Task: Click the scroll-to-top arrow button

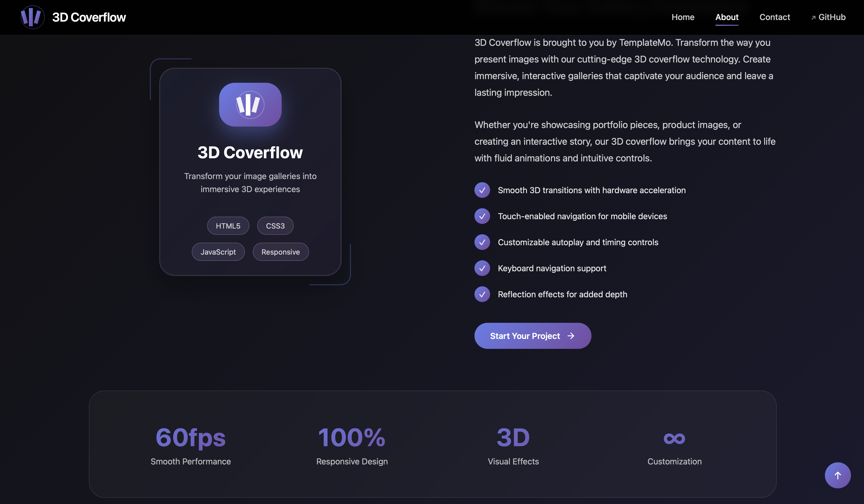Action: 838,475
